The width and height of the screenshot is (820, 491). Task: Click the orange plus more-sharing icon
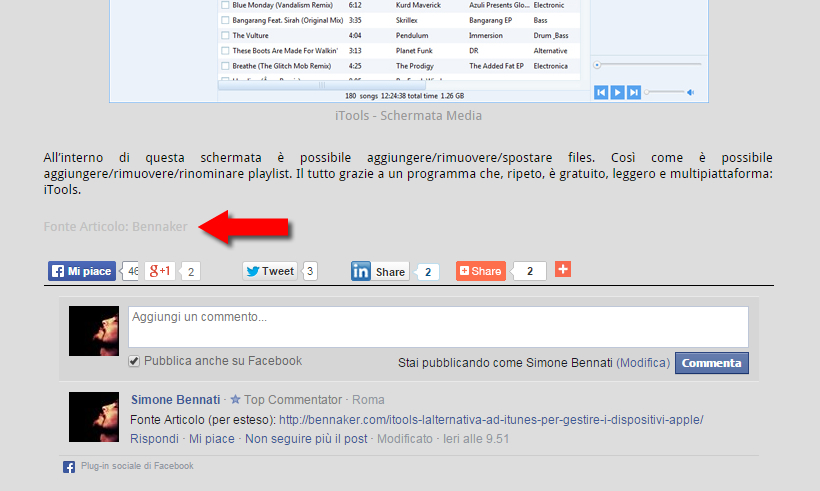click(563, 269)
